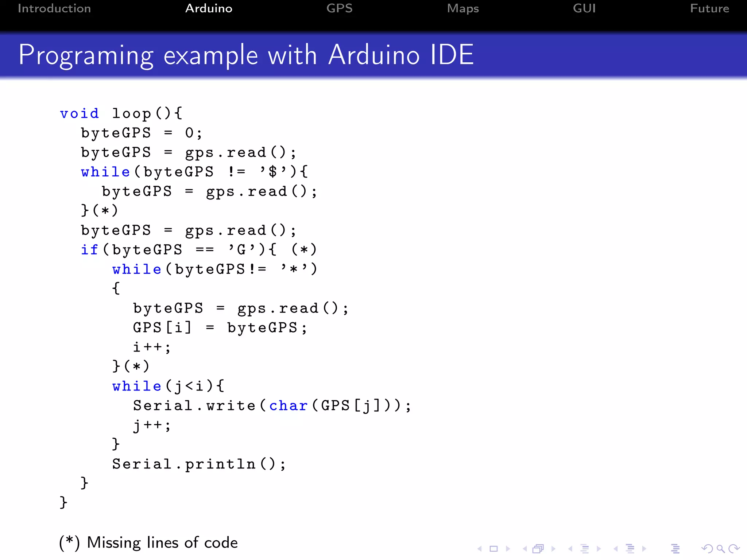Click the search magnifier icon
Image resolution: width=747 pixels, height=560 pixels.
[720, 549]
